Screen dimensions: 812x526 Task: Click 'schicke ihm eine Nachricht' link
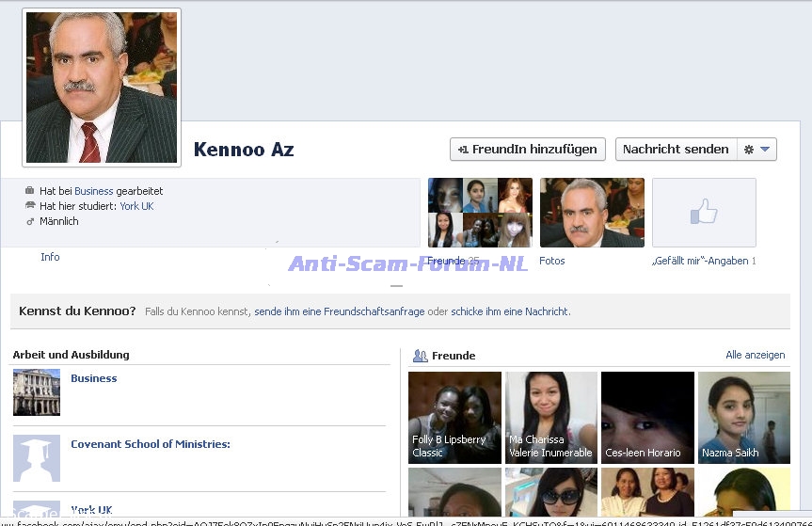(510, 311)
